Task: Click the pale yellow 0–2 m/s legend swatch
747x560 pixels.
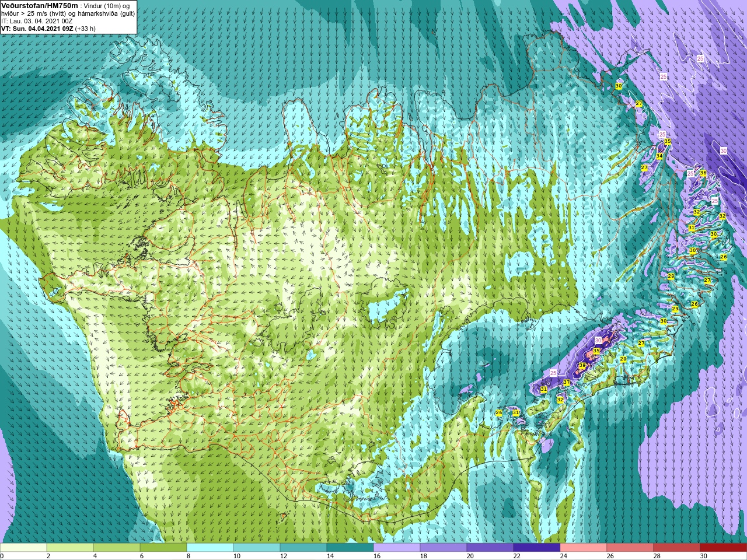Action: (23, 548)
